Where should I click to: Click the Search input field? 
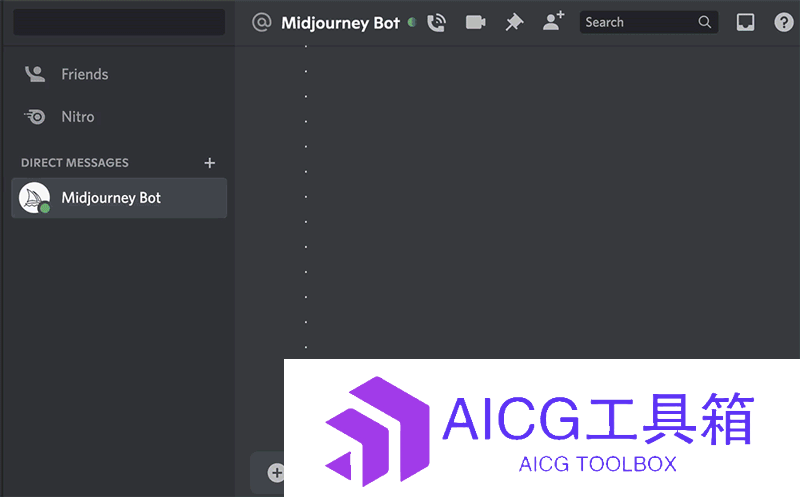(x=648, y=22)
